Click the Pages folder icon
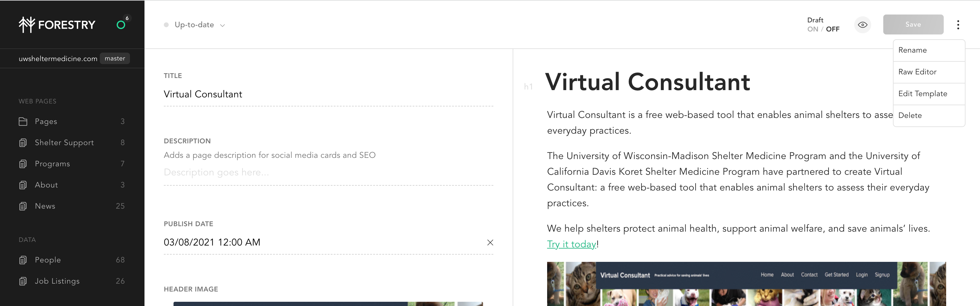Image resolution: width=980 pixels, height=306 pixels. 23,122
